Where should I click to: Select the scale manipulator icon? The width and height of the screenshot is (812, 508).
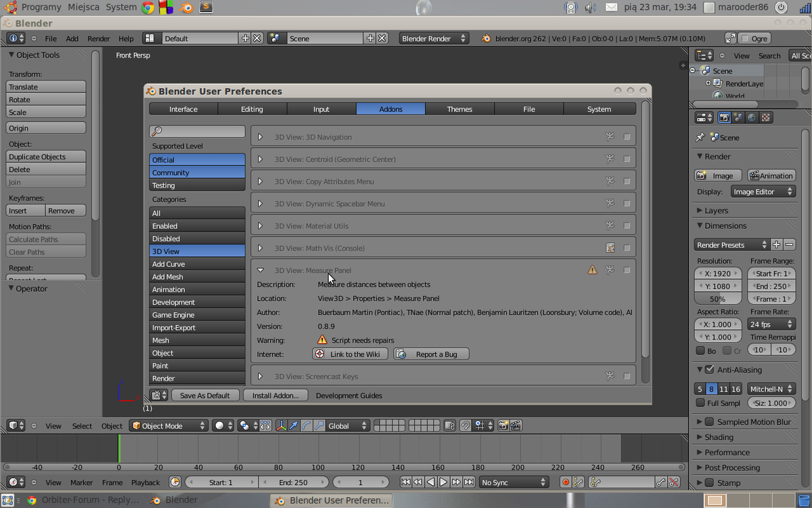pyautogui.click(x=319, y=425)
